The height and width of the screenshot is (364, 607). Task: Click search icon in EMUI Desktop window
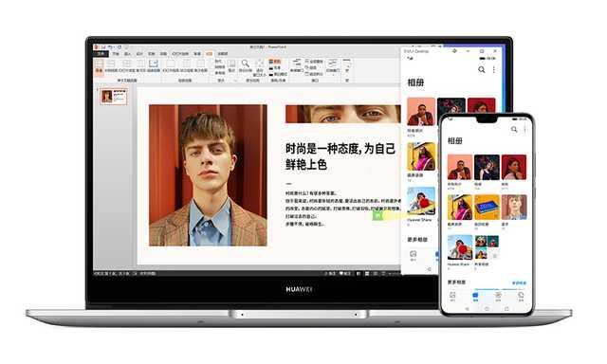point(482,69)
